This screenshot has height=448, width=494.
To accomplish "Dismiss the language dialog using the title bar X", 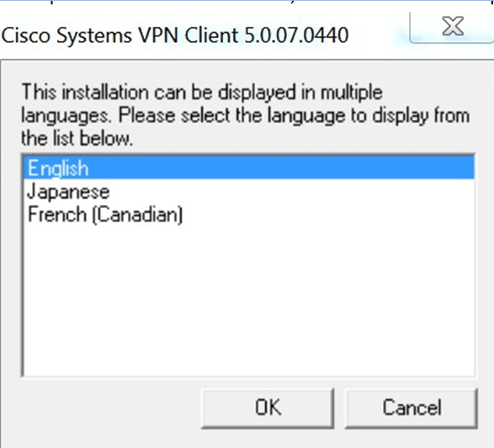I will click(x=453, y=26).
